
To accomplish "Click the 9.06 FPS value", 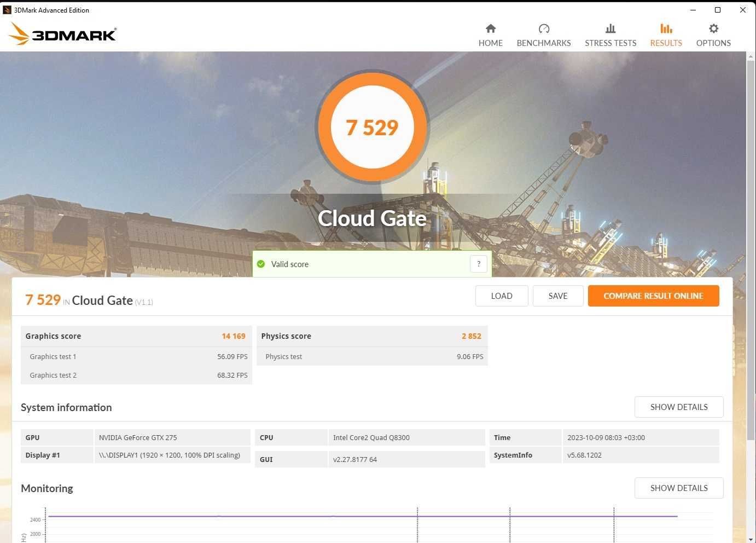I will point(470,357).
